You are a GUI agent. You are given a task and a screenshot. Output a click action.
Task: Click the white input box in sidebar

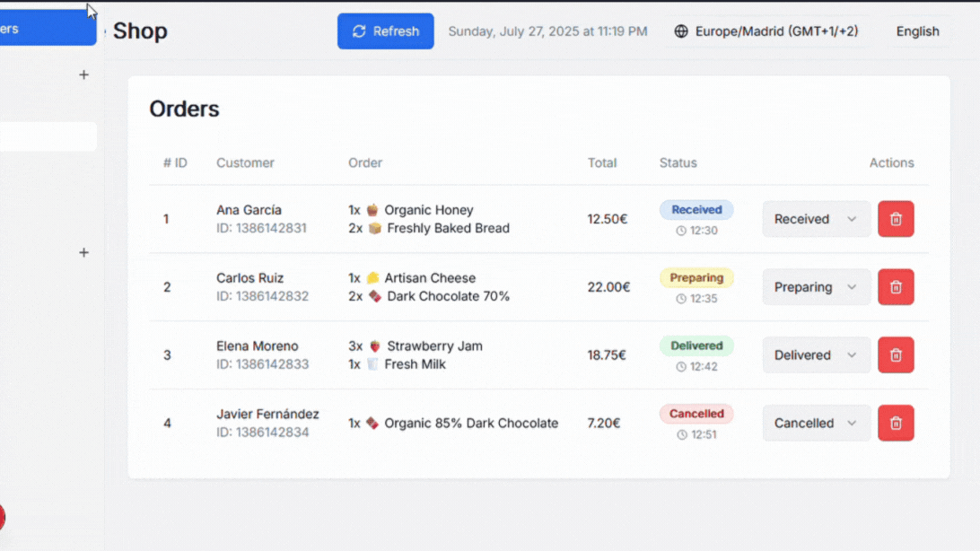point(47,136)
